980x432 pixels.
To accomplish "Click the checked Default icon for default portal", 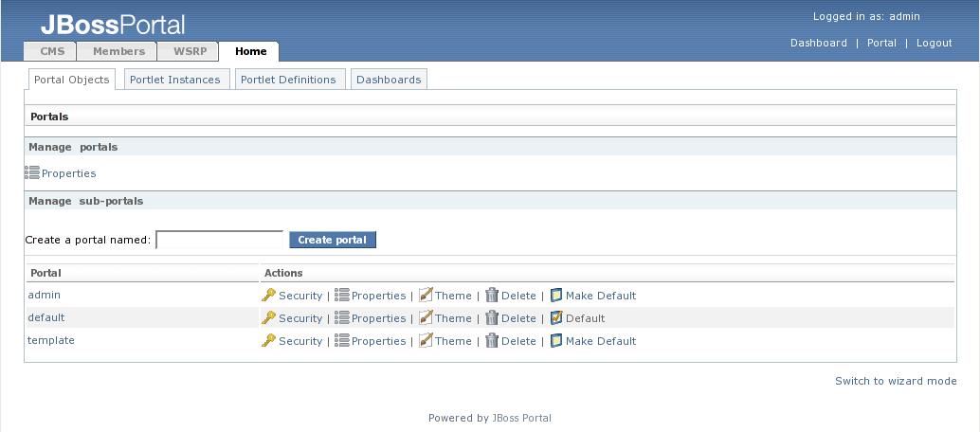I will (556, 318).
